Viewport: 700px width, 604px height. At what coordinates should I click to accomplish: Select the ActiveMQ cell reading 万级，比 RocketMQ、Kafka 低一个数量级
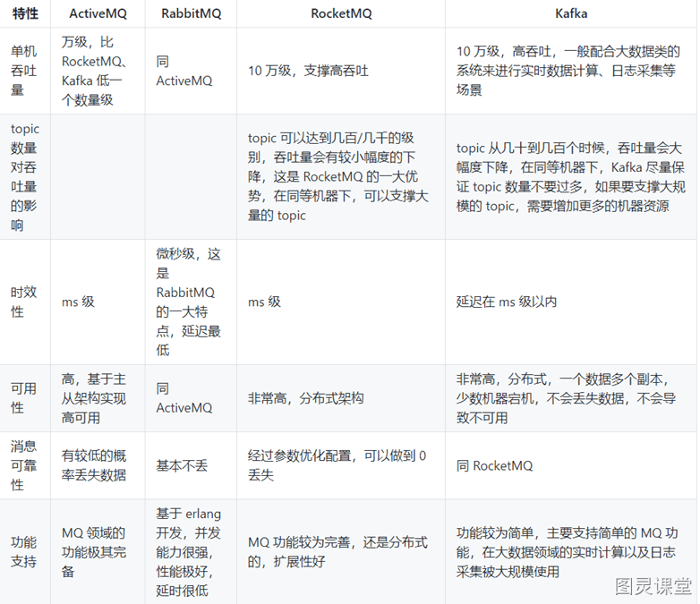[x=98, y=71]
